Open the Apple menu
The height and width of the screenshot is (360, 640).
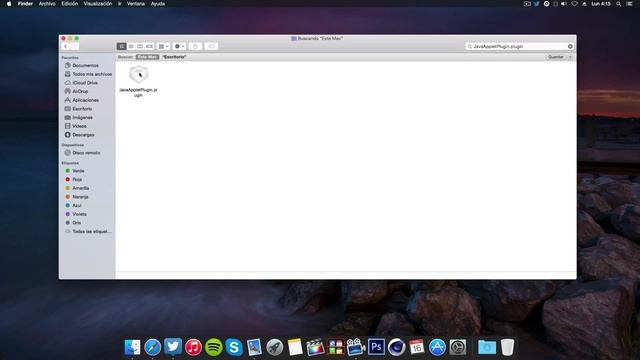point(9,4)
